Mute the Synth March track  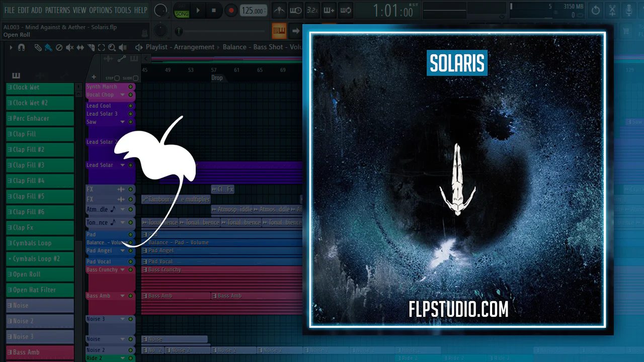click(x=130, y=87)
